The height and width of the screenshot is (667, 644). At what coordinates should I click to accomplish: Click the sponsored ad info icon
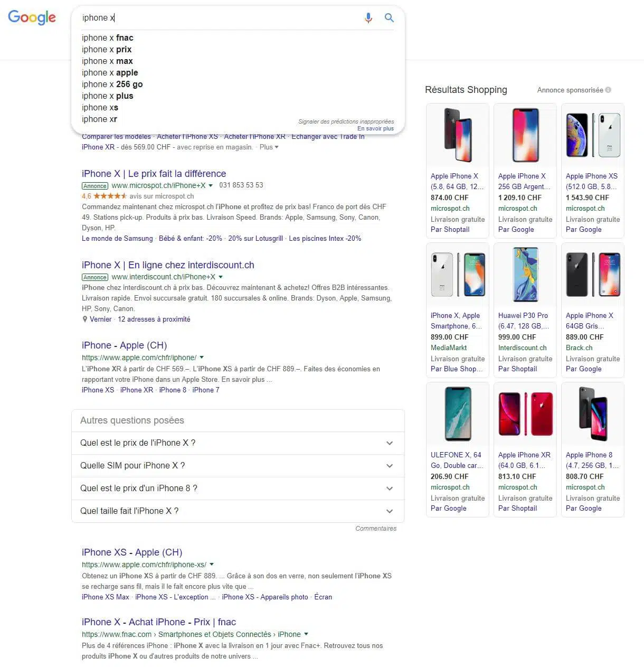[608, 90]
